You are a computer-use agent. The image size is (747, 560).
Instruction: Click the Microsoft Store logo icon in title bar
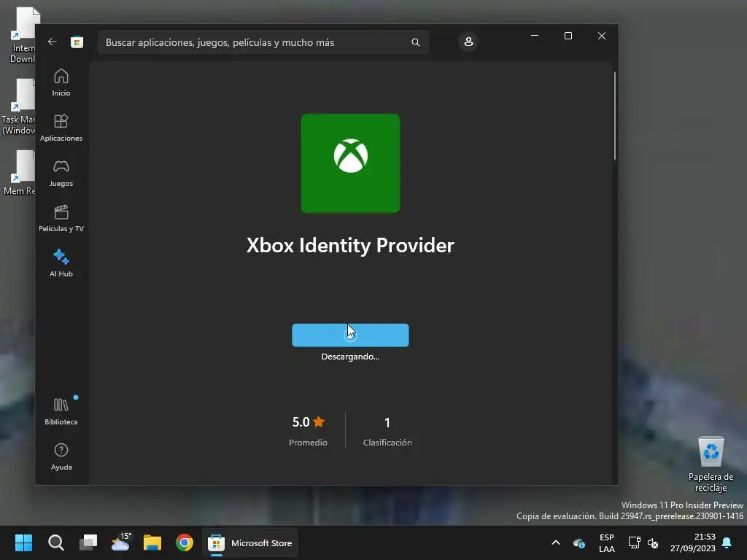pyautogui.click(x=77, y=42)
